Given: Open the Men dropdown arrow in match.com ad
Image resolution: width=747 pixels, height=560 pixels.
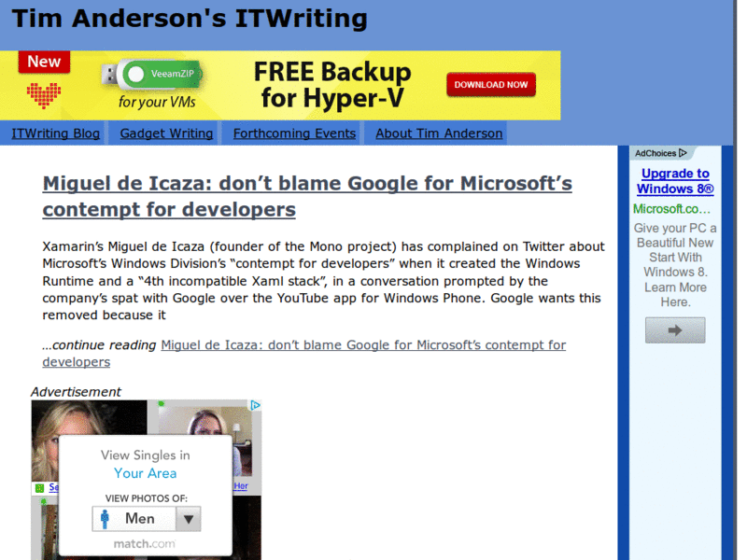Looking at the screenshot, I should [189, 519].
